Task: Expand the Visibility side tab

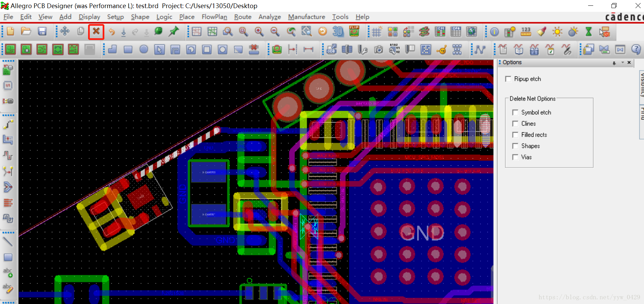Action: coord(641,85)
